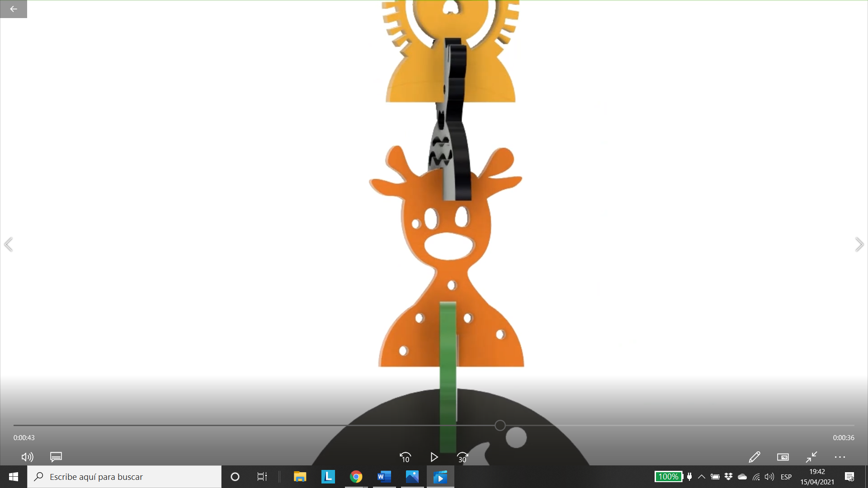The height and width of the screenshot is (488, 868).
Task: Click the seek bar position handle
Action: (x=500, y=425)
